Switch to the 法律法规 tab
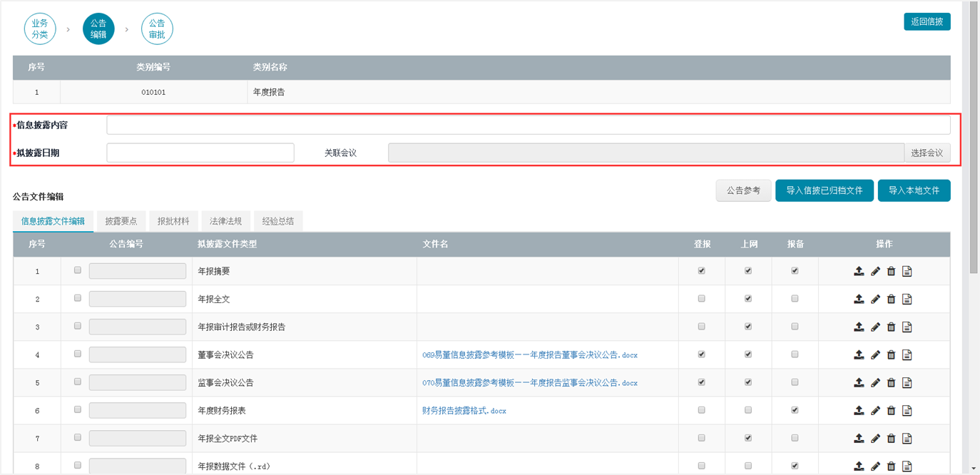 pyautogui.click(x=225, y=221)
